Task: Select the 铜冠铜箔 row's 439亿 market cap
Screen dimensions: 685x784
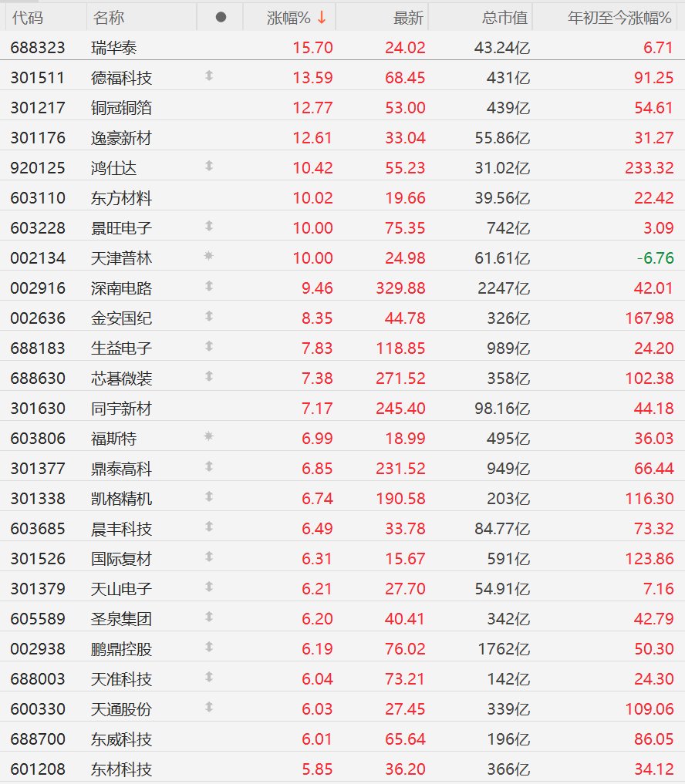Action: point(508,107)
